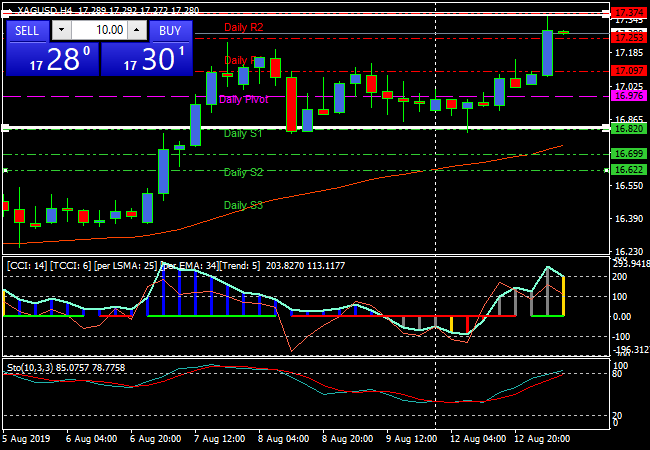Viewport: 650px width, 450px height.
Task: Decrease lot volume with the down arrow
Action: click(x=57, y=31)
